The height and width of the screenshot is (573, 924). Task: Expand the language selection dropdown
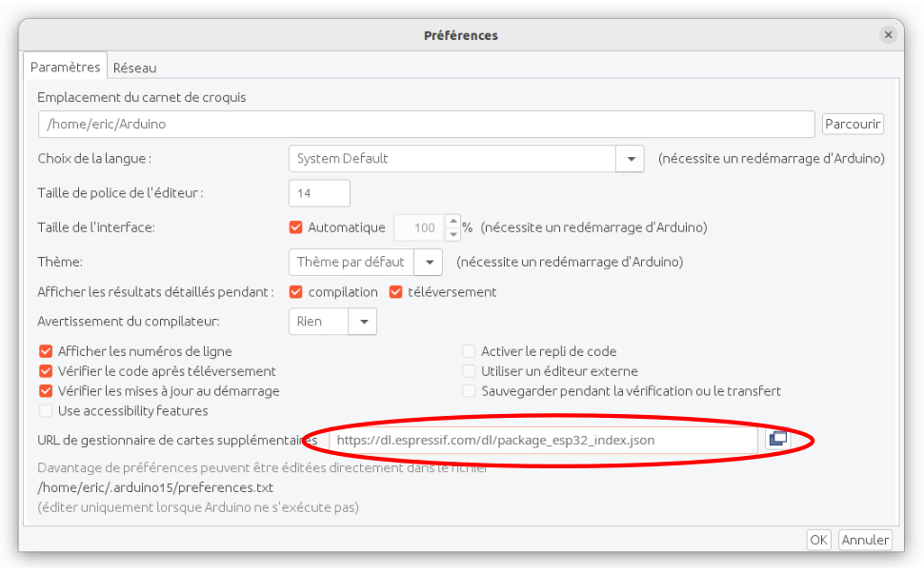pyautogui.click(x=630, y=159)
